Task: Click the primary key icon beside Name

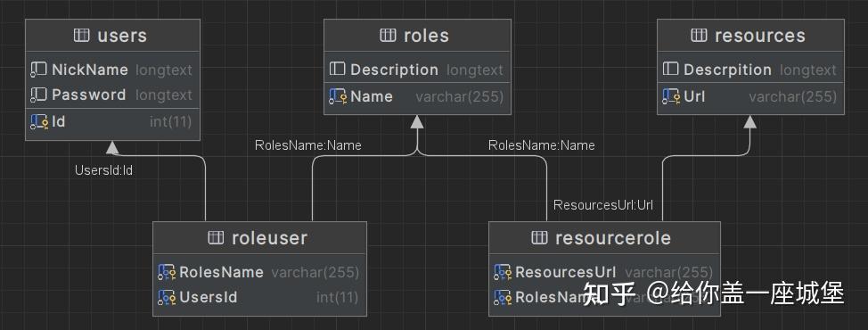Action: pyautogui.click(x=339, y=97)
